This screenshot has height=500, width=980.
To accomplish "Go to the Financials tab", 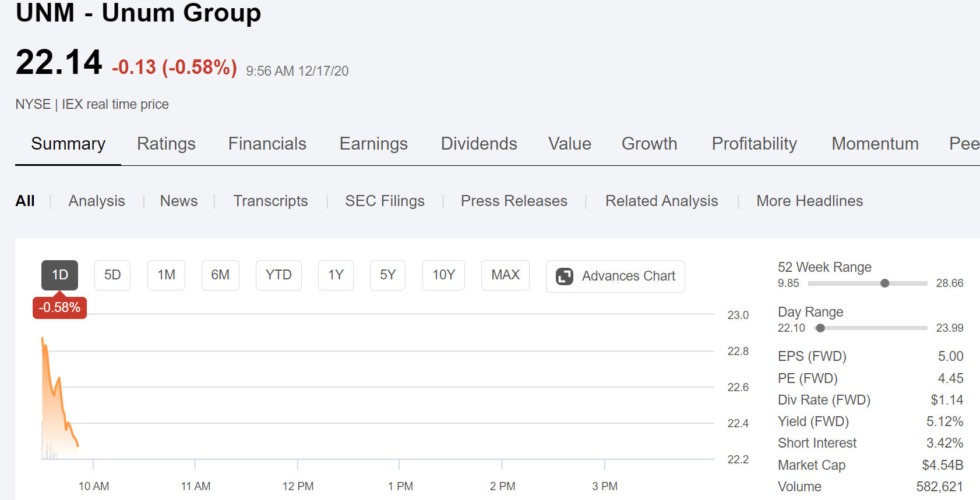I will point(267,144).
